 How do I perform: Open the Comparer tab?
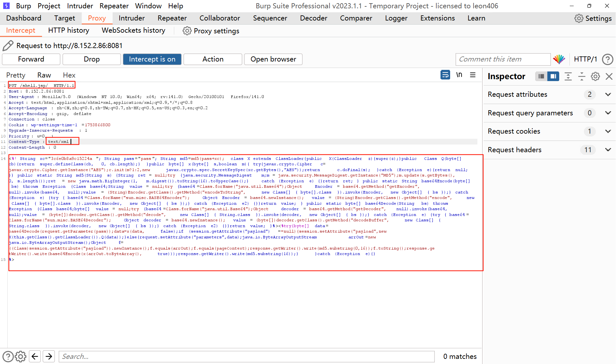pyautogui.click(x=356, y=18)
